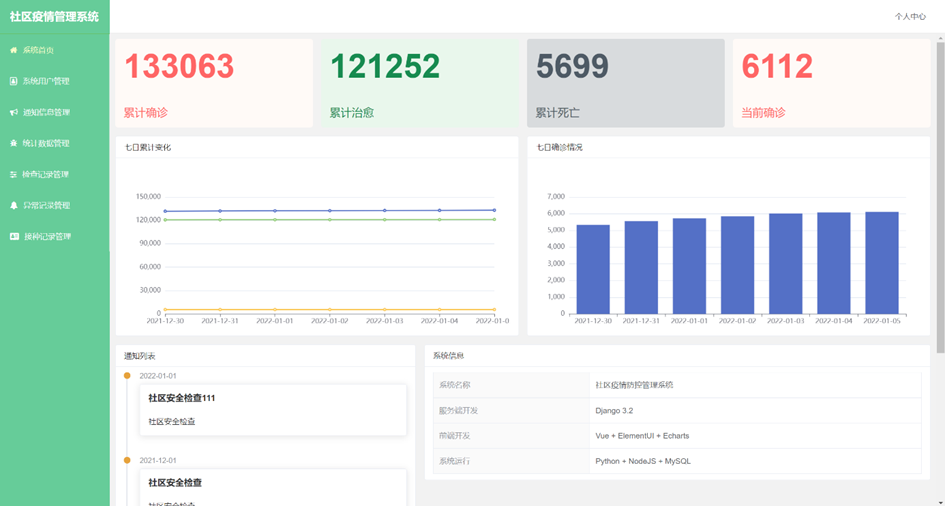
Task: Open the 社区安全检查111 notice card
Action: click(x=273, y=410)
